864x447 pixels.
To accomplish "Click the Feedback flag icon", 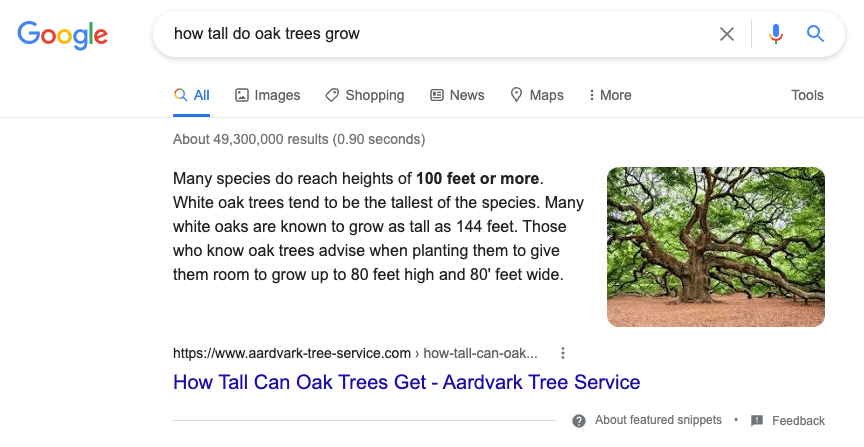I will coord(757,421).
